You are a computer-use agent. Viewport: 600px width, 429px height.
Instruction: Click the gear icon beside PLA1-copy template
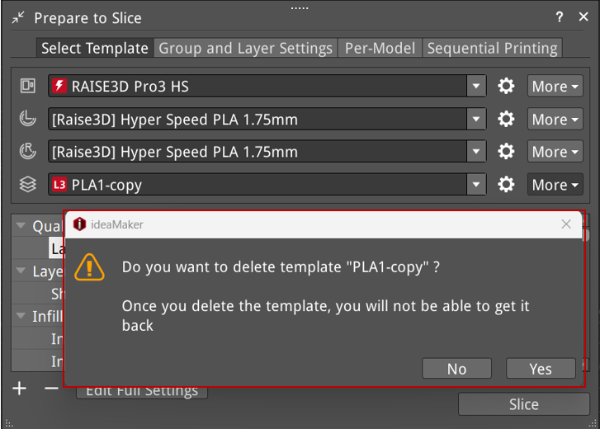506,184
